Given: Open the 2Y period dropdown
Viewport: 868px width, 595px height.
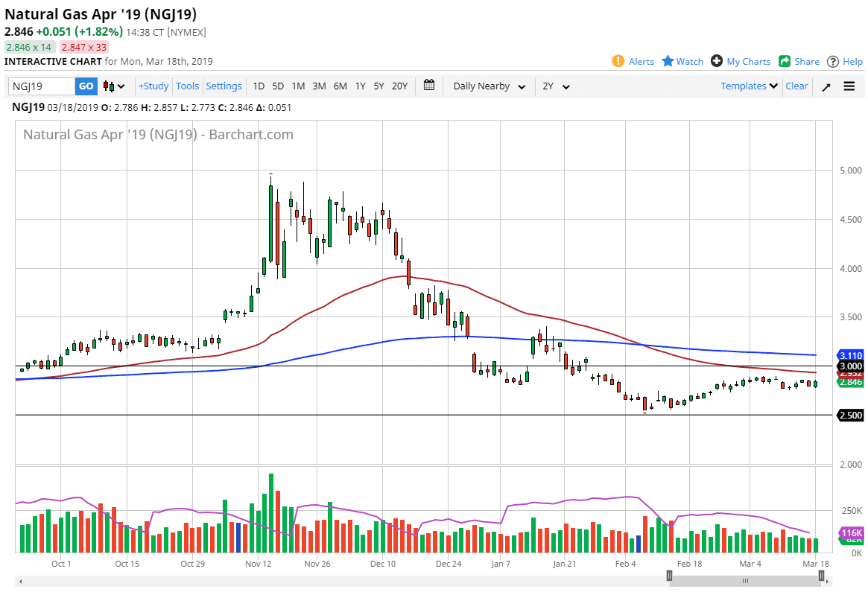Looking at the screenshot, I should point(556,86).
